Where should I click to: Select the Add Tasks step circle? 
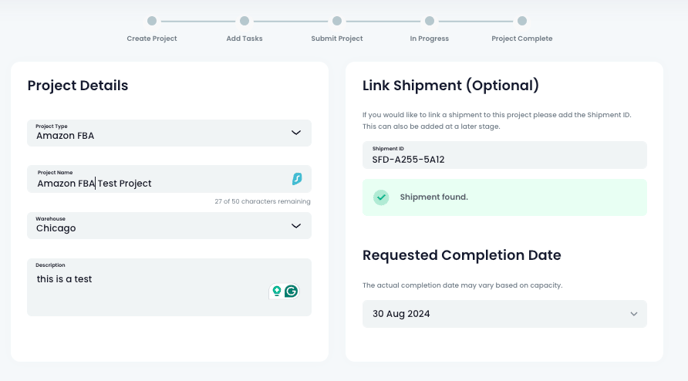point(244,21)
